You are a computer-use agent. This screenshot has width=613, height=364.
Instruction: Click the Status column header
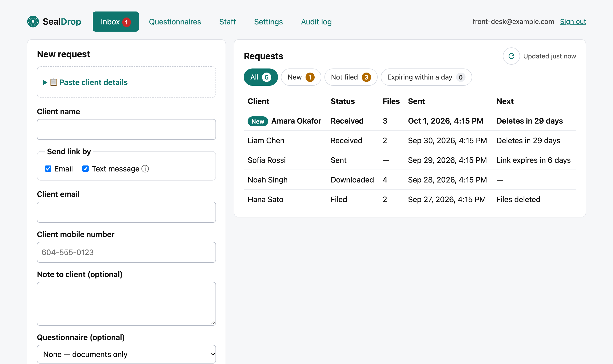[x=343, y=101]
